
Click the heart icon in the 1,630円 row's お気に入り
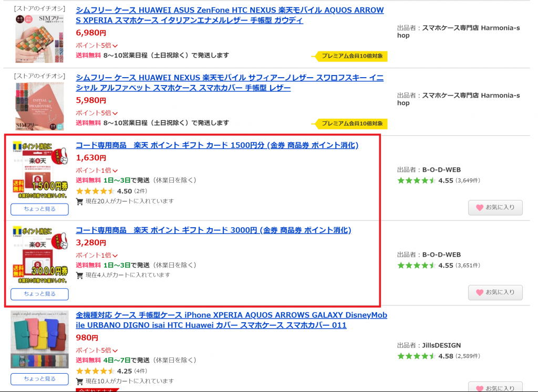point(480,207)
